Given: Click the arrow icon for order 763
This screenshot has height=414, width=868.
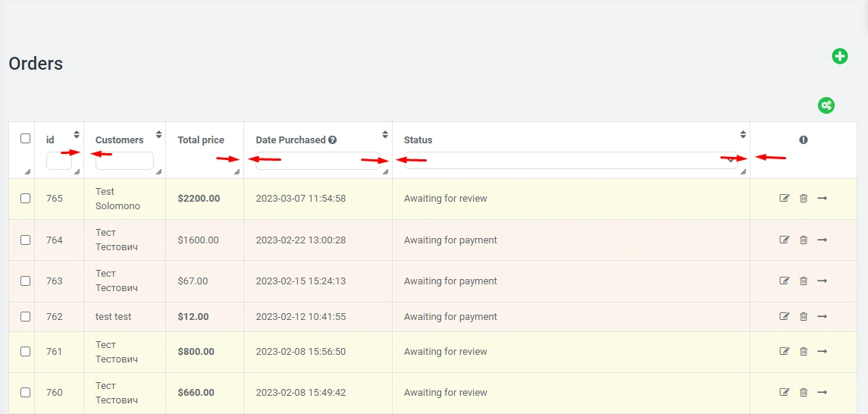Looking at the screenshot, I should point(822,281).
